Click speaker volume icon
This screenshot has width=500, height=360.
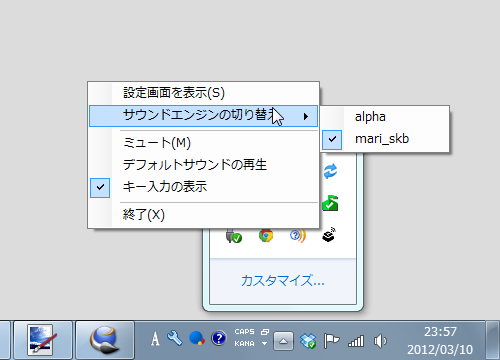(x=380, y=341)
